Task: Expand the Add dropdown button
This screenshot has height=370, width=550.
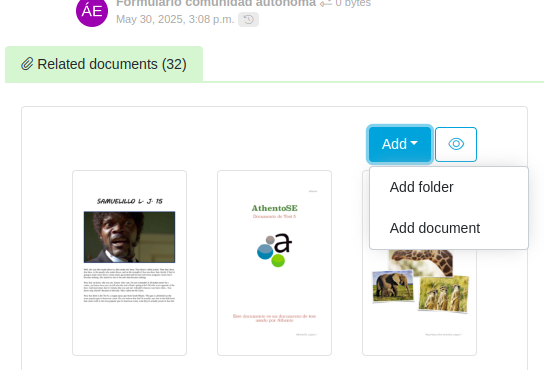Action: click(x=400, y=144)
